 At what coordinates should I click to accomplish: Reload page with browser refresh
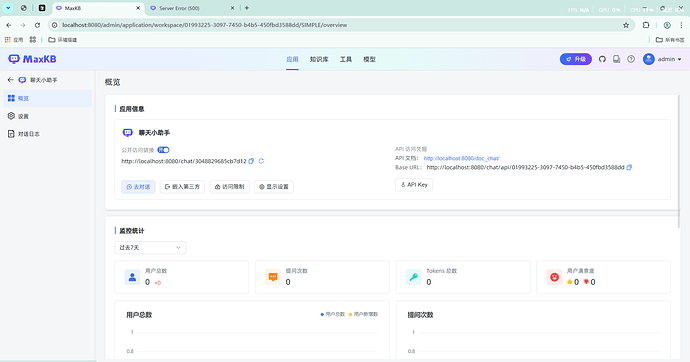tap(37, 25)
